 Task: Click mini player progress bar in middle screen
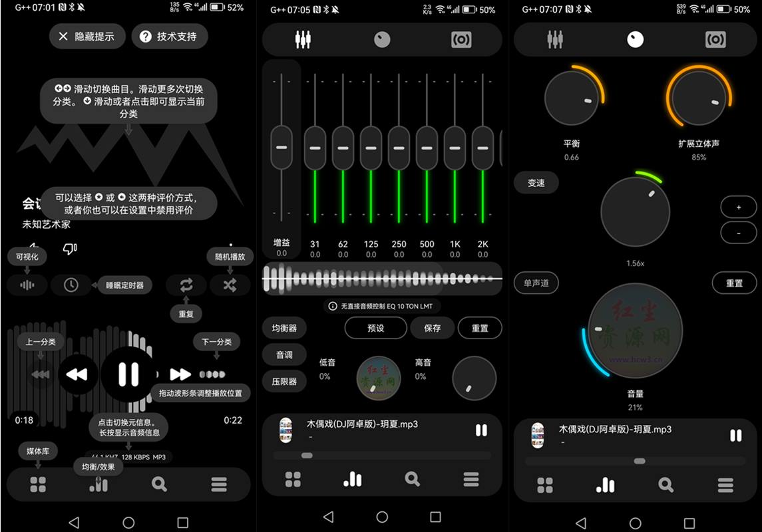382,456
